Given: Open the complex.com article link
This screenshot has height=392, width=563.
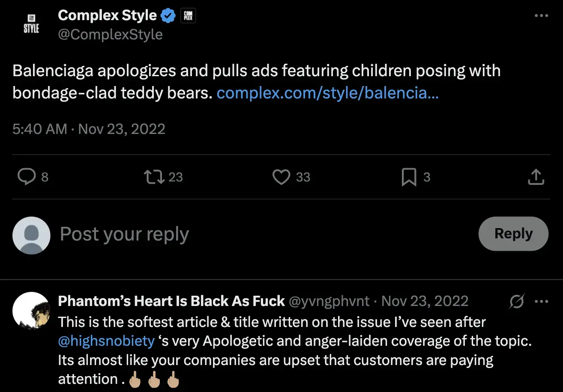Looking at the screenshot, I should click(x=327, y=93).
